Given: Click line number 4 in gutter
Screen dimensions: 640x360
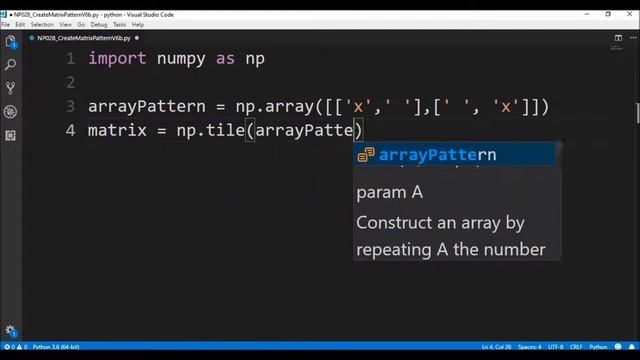Looking at the screenshot, I should (71, 131).
